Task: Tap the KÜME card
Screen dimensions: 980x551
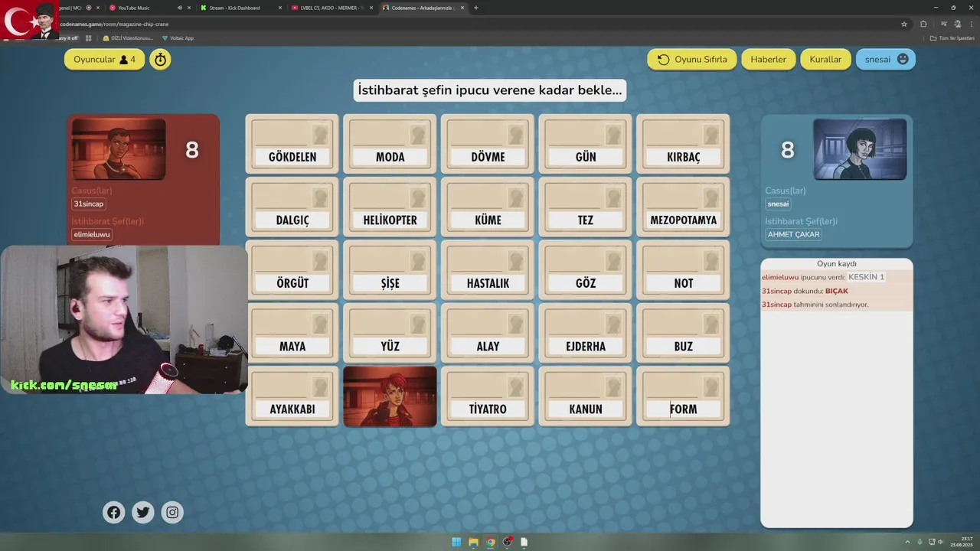Action: tap(488, 207)
